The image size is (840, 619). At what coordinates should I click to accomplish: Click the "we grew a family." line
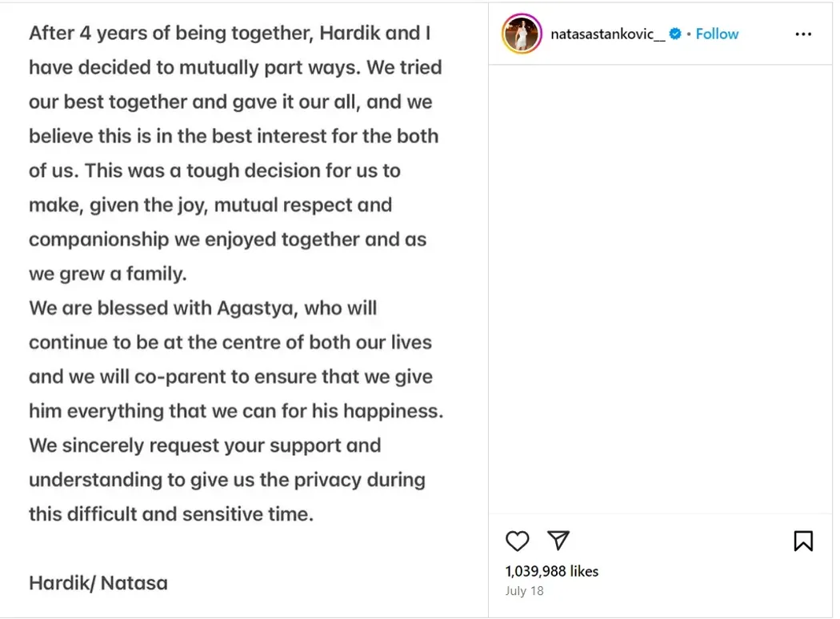(x=107, y=274)
